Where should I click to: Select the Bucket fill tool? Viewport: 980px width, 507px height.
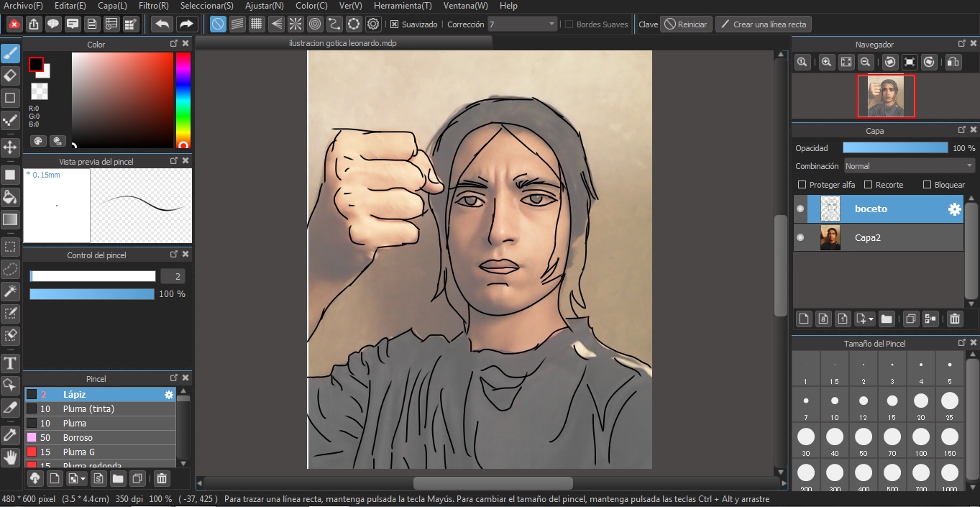[10, 197]
